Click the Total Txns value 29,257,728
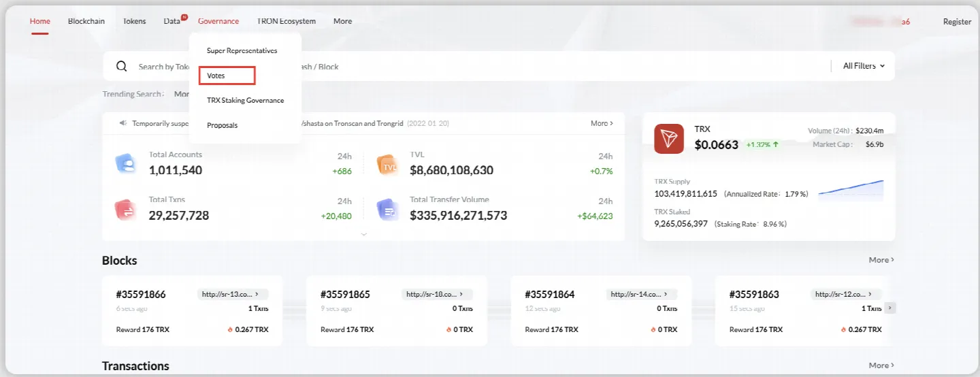980x377 pixels. 179,216
